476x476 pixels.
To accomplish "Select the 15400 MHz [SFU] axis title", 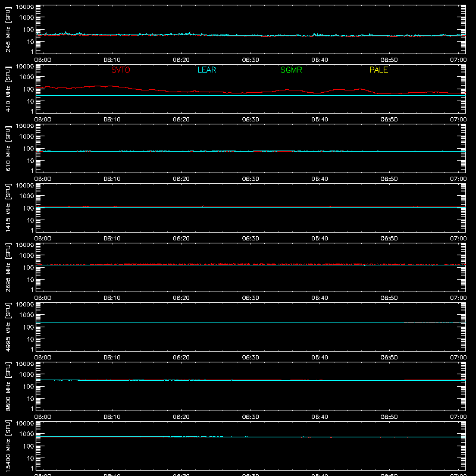I will click(8, 446).
